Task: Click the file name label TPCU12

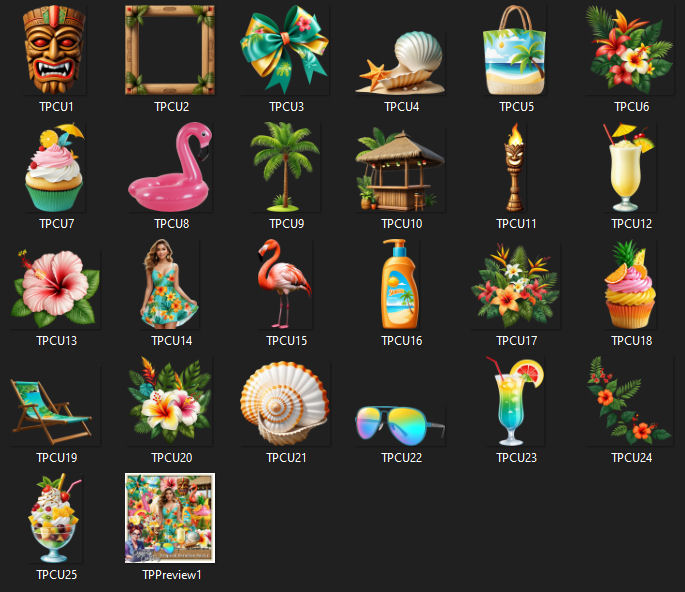Action: pyautogui.click(x=632, y=224)
